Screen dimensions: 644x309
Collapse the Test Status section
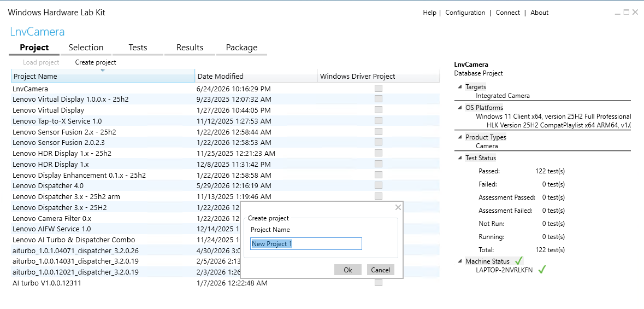click(459, 158)
